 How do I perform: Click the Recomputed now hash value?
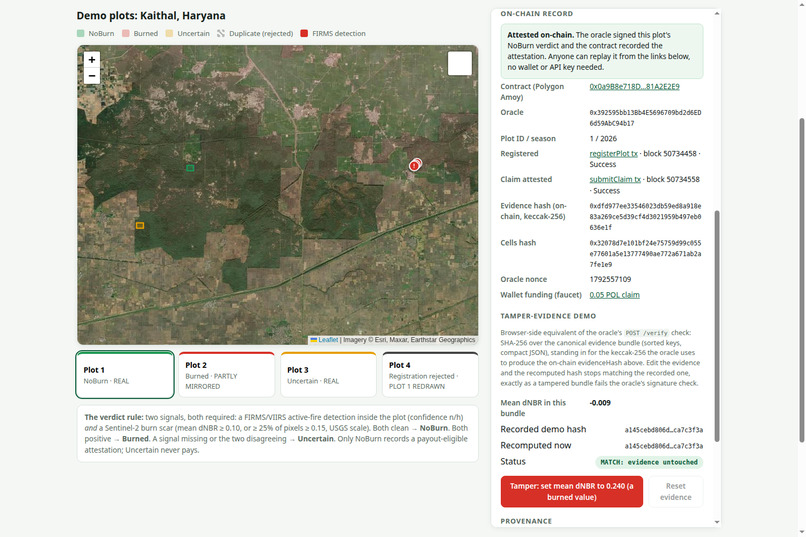coord(664,446)
